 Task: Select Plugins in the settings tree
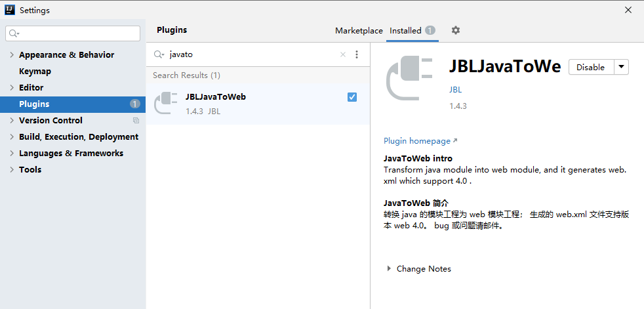tap(73, 104)
